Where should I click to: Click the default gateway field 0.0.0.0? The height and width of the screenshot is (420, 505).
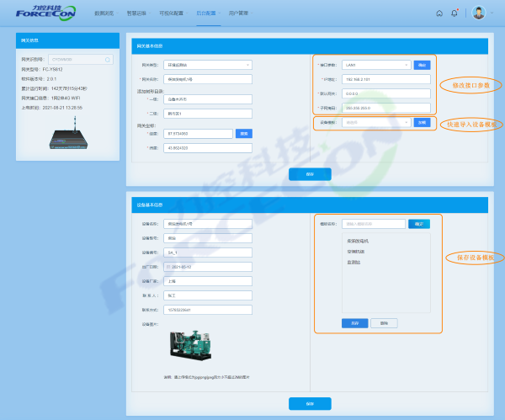pyautogui.click(x=385, y=93)
